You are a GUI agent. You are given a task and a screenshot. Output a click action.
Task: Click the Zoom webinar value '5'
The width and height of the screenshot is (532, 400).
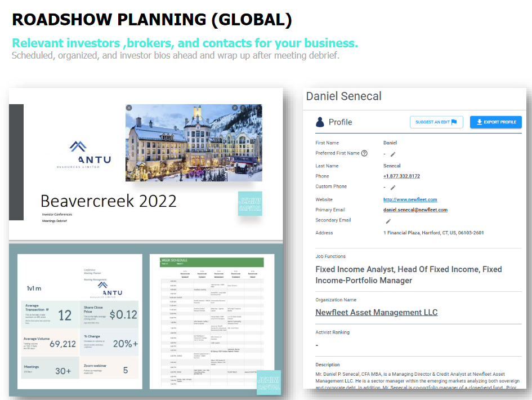tap(126, 371)
